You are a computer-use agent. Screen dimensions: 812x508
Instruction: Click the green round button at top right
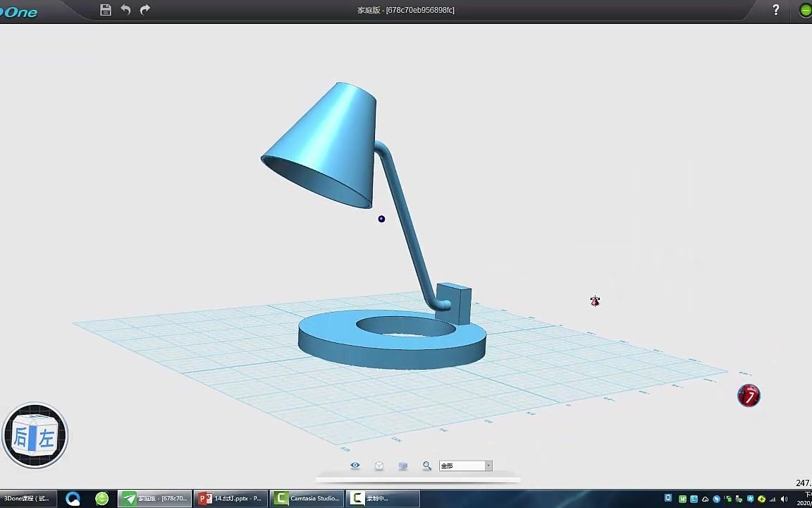pos(805,10)
